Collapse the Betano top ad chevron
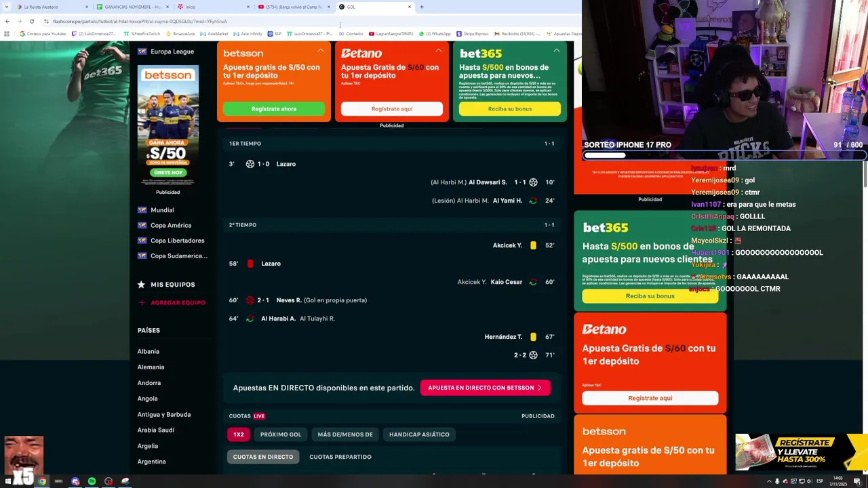Screen dimensions: 868x488 coord(439,51)
